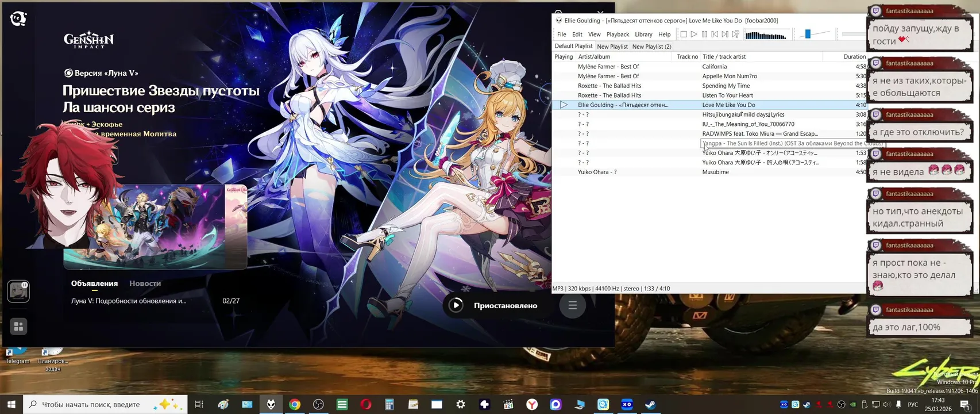Open the File menu in foobar2000

(x=562, y=34)
